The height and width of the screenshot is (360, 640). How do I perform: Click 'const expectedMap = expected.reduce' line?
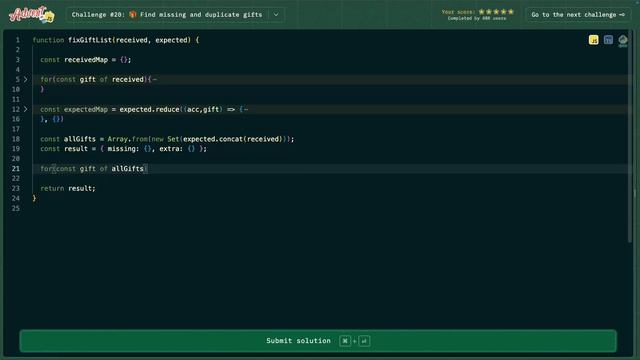click(x=144, y=109)
